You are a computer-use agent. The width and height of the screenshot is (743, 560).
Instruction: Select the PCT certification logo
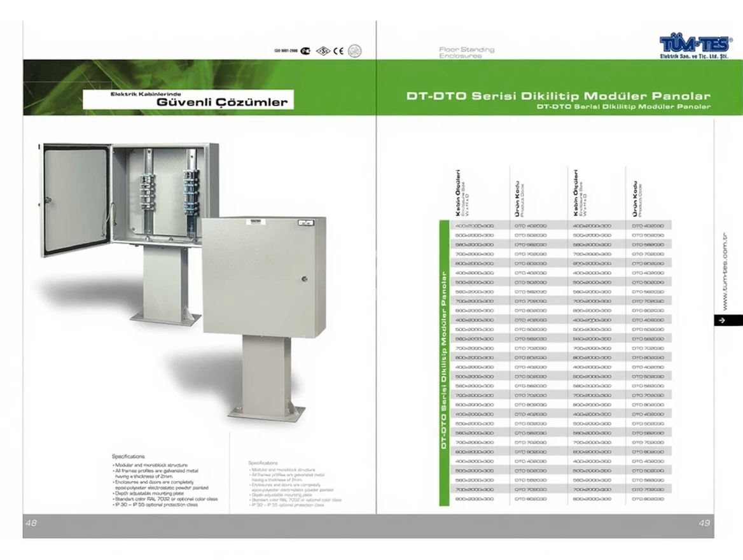(306, 51)
